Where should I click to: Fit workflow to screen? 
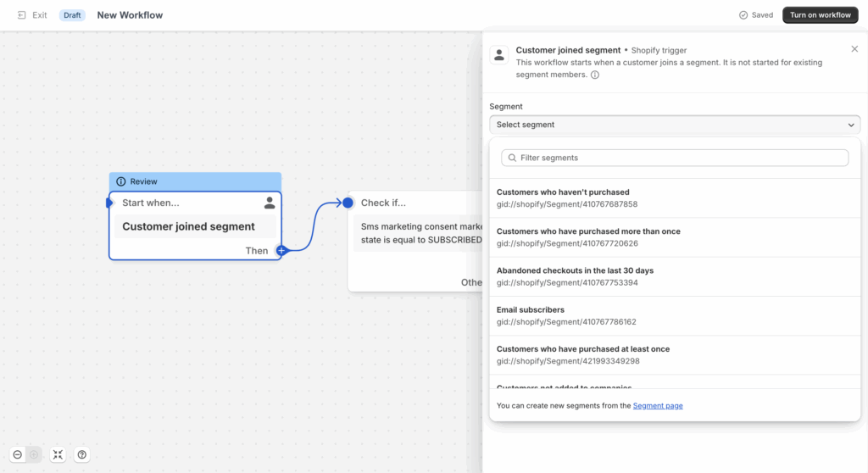pos(58,454)
